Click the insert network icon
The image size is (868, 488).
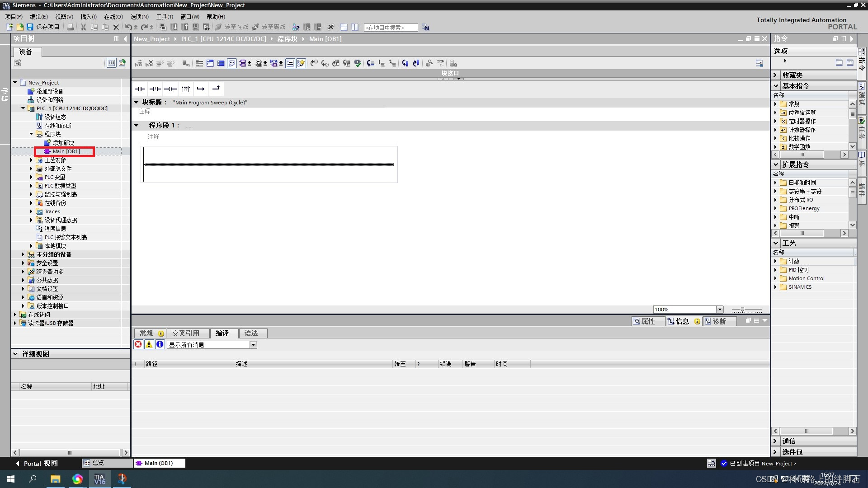(138, 63)
